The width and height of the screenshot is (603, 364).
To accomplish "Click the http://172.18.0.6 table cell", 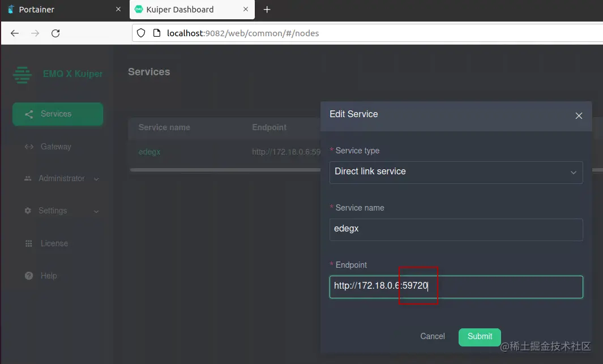I will point(286,152).
